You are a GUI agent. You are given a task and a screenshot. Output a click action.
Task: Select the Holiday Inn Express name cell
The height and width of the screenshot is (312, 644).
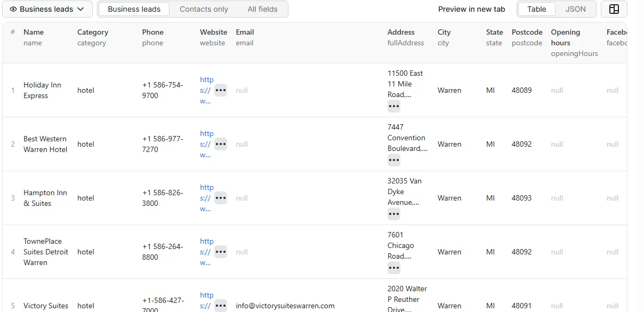coord(42,90)
